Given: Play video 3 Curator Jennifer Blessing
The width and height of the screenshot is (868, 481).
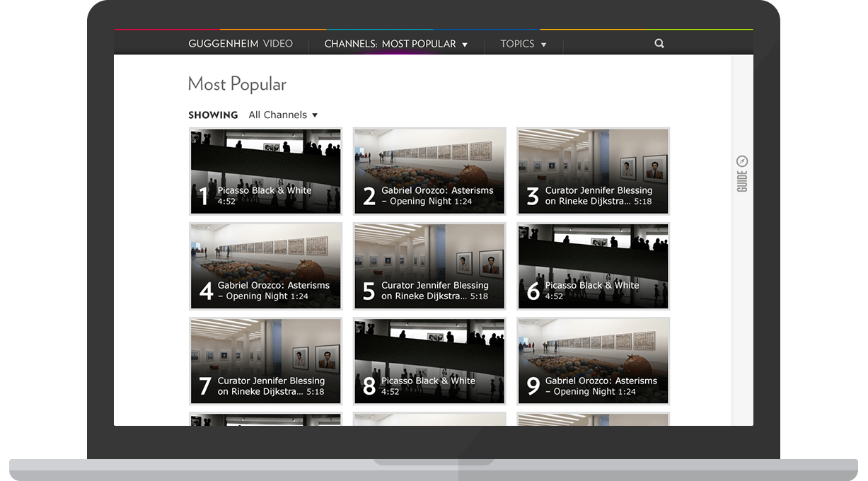Looking at the screenshot, I should pyautogui.click(x=593, y=171).
